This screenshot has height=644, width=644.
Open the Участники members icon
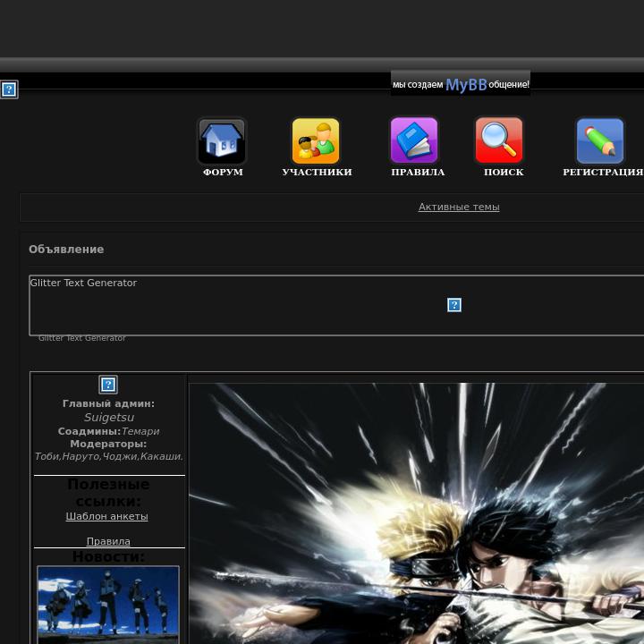coord(316,141)
